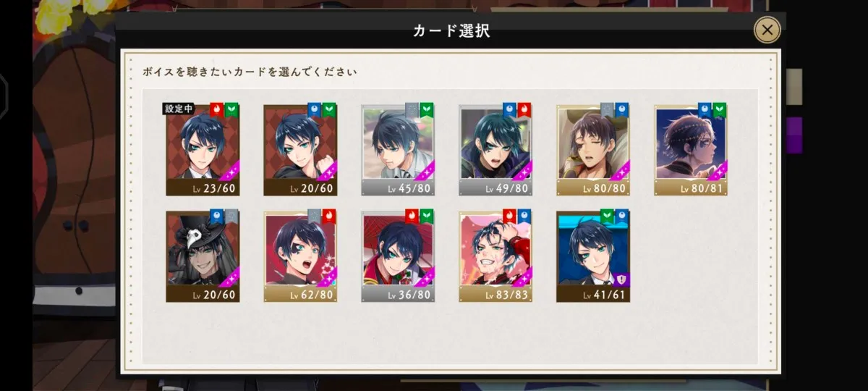Select the card with Lv 62/80

(300, 256)
